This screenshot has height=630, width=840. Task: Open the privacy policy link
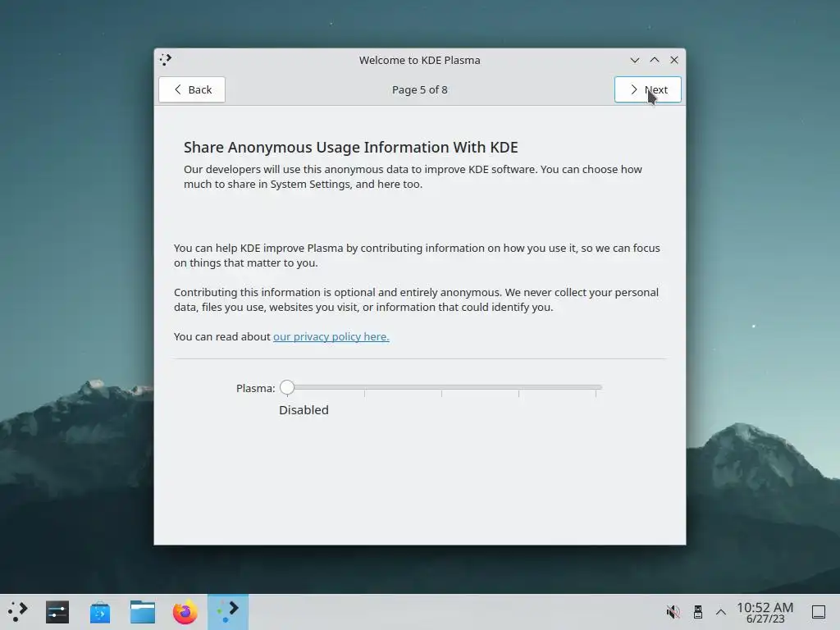(331, 336)
